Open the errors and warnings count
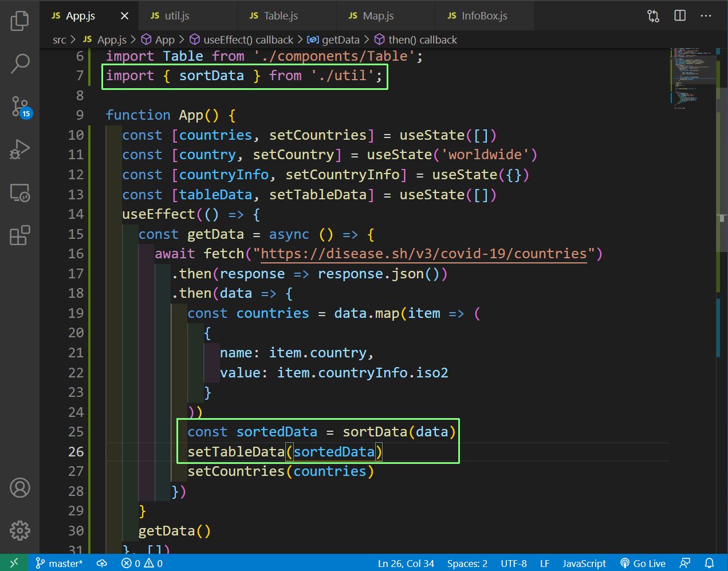 142,564
